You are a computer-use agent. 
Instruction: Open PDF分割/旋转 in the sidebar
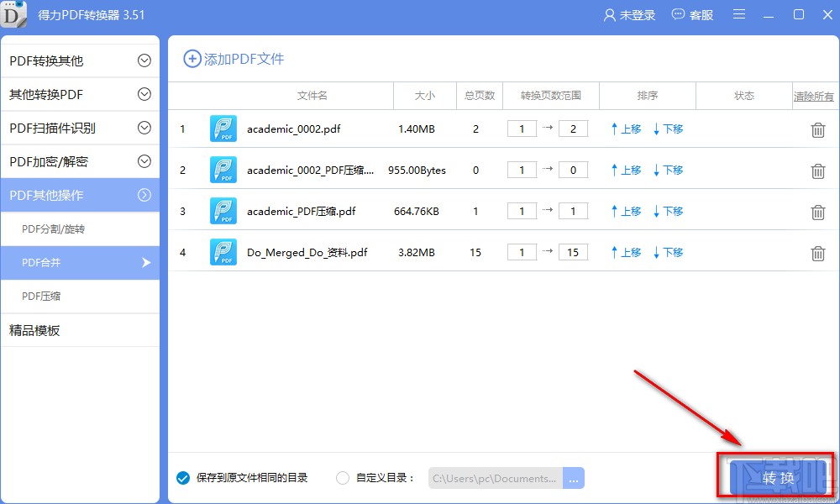[81, 229]
